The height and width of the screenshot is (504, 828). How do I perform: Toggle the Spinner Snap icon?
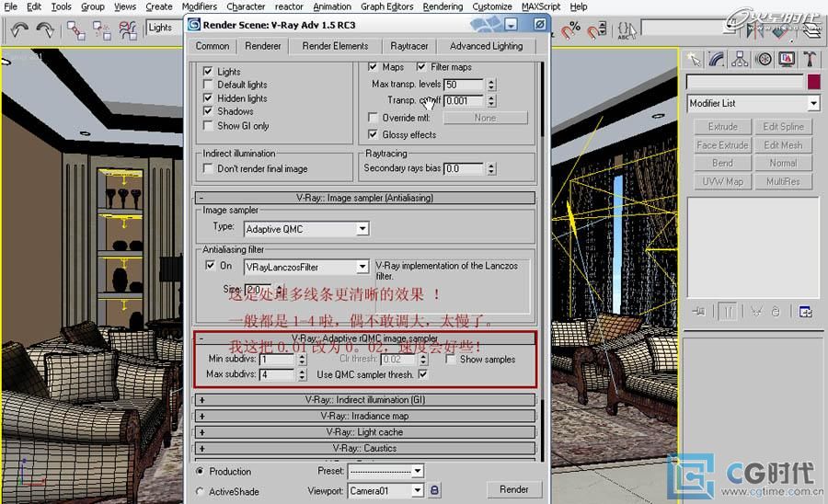tap(597, 30)
